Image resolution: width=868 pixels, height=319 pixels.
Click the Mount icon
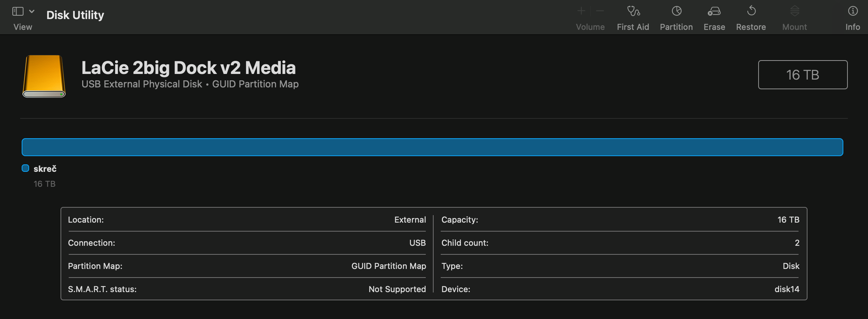tap(795, 11)
